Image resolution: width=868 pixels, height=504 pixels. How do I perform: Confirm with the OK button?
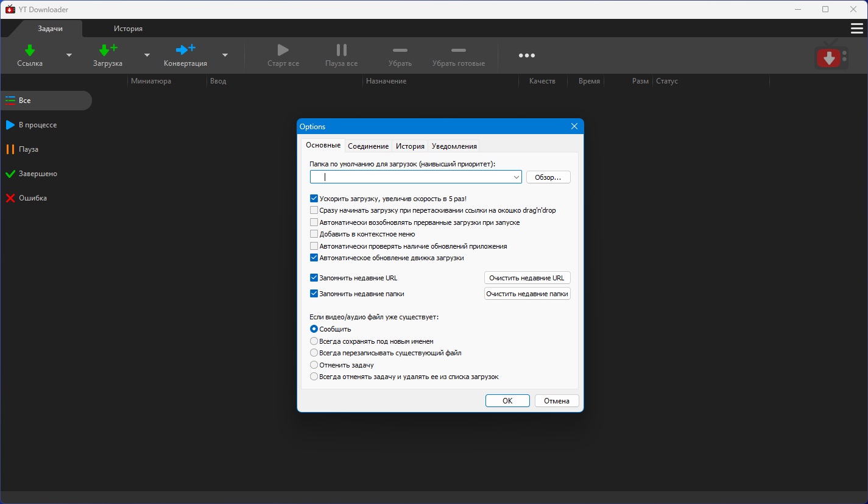(507, 401)
